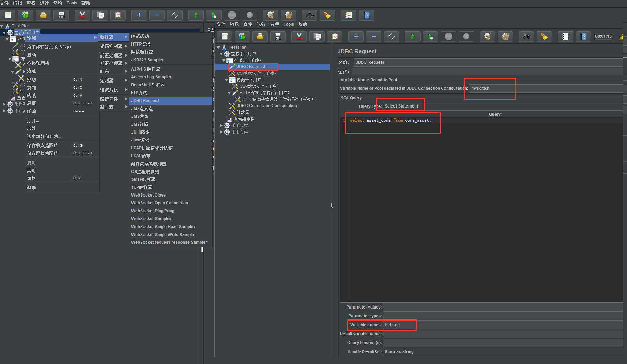Click Open file icon in context-menu window toolbar
Viewport: 627px width, 364px height.
(x=43, y=15)
